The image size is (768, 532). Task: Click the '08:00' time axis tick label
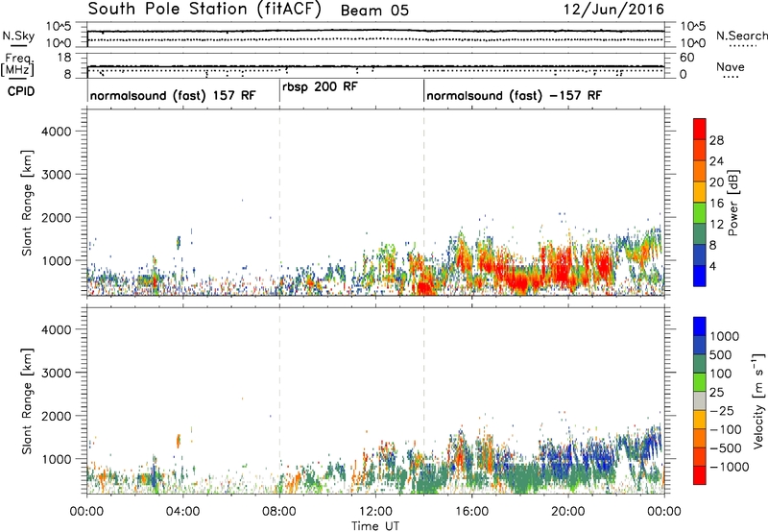coord(279,512)
